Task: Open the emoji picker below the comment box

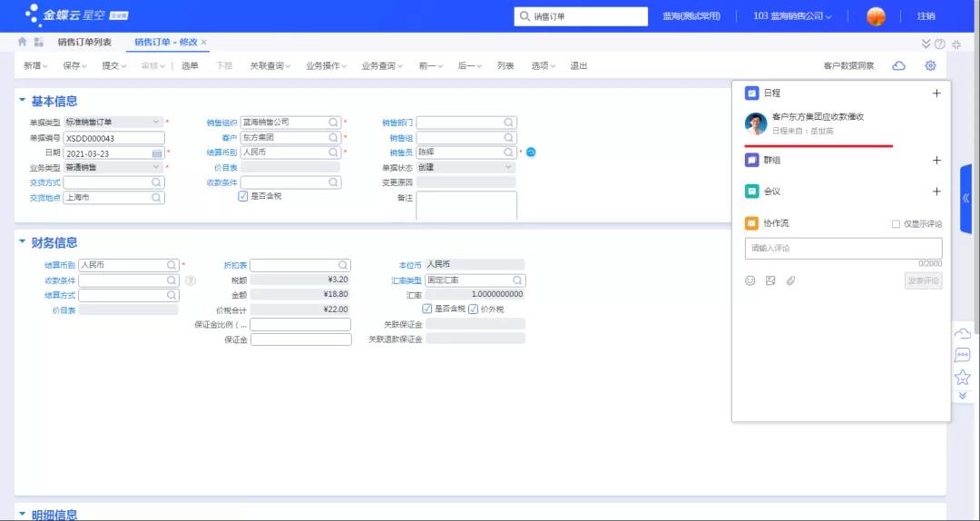Action: [x=750, y=280]
